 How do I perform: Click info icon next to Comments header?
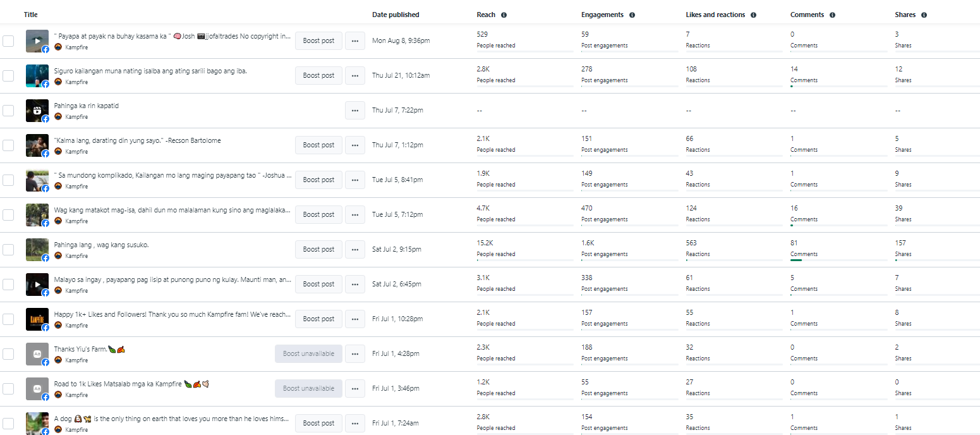(x=832, y=15)
